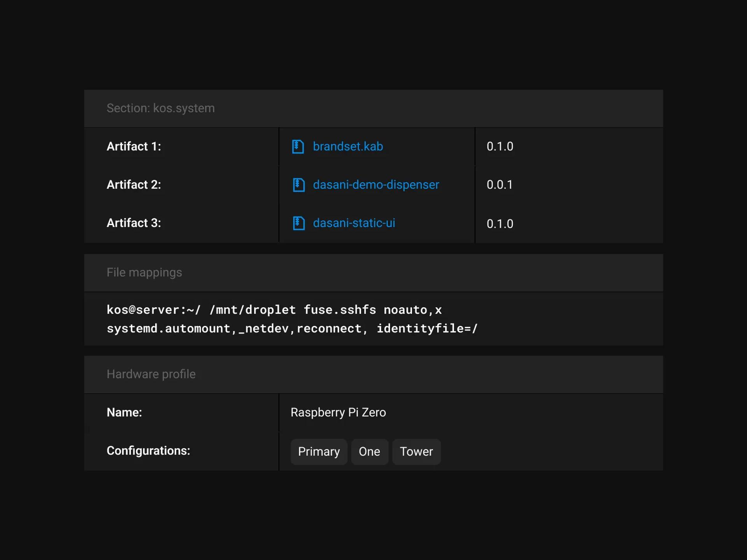Click version 0.1.0 in the dasani-static-ui row
Viewport: 747px width, 560px height.
(500, 224)
